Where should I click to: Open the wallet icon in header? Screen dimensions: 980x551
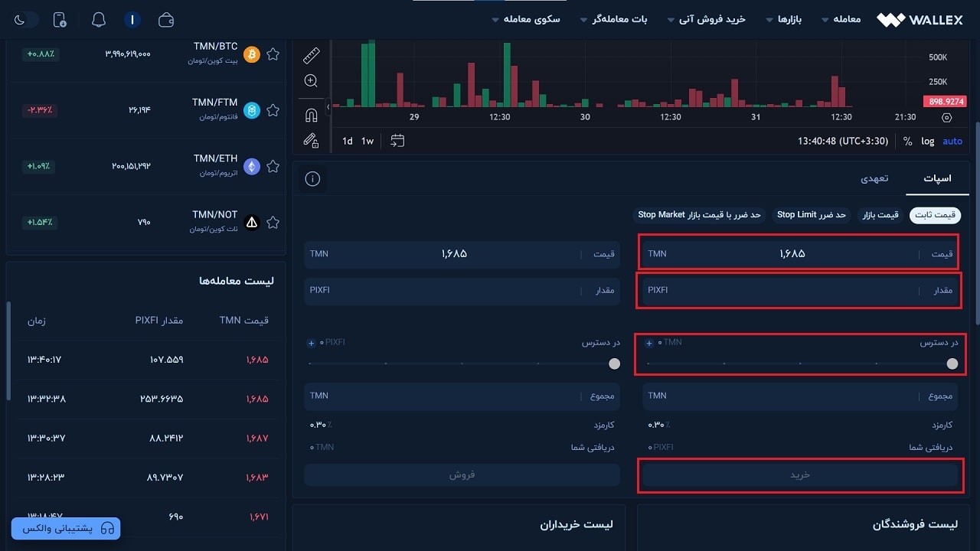[x=166, y=20]
